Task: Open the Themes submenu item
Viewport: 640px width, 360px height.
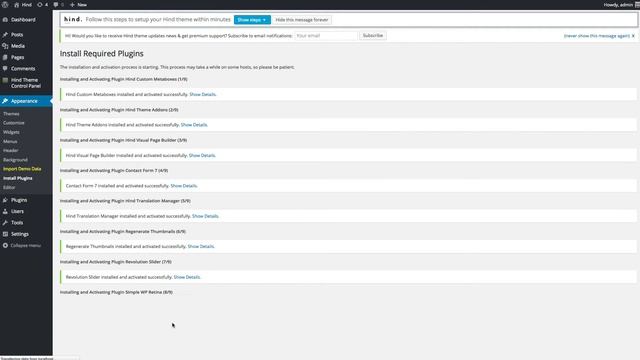Action: coord(11,114)
